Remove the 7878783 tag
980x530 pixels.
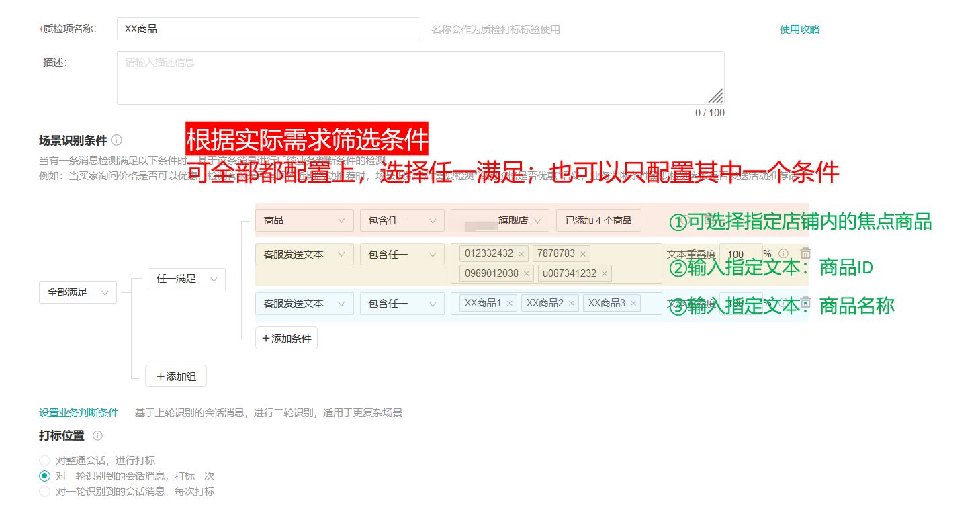coord(583,254)
